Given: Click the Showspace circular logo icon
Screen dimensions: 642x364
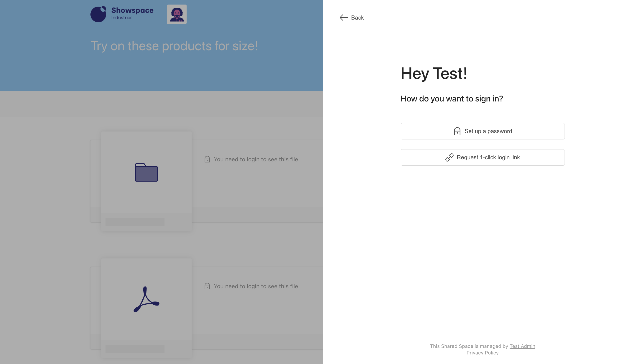Looking at the screenshot, I should (98, 14).
